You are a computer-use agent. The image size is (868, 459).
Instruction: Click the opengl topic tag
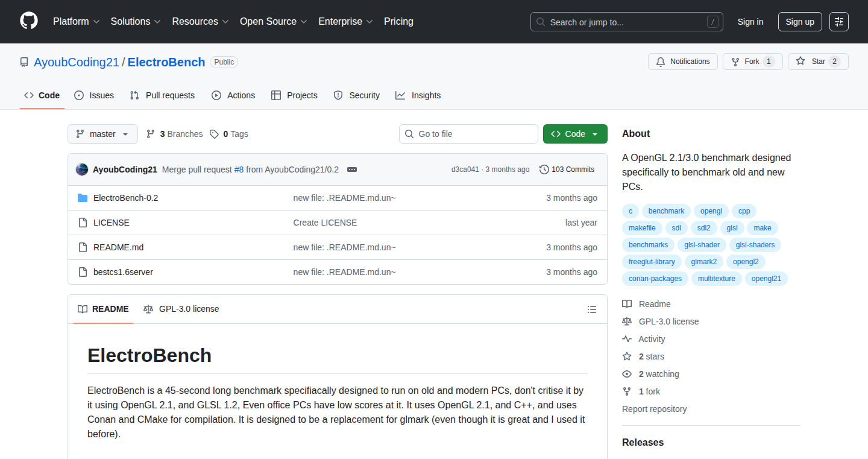[711, 211]
